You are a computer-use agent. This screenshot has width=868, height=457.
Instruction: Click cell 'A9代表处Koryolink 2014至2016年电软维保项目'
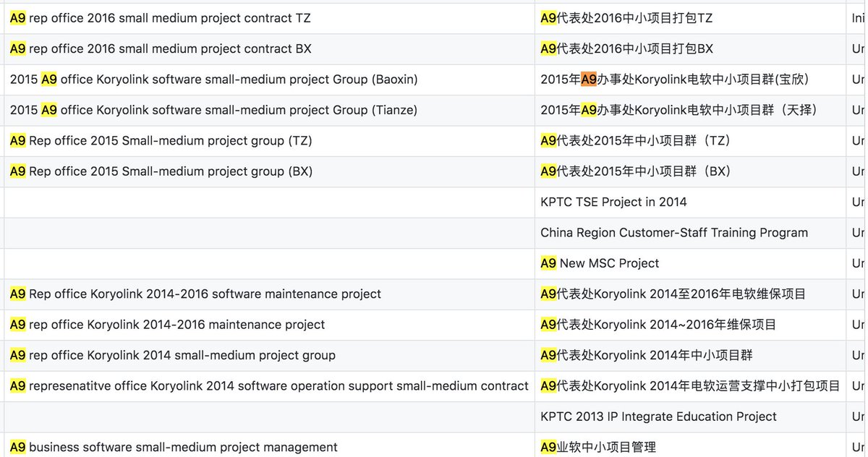[x=691, y=294]
